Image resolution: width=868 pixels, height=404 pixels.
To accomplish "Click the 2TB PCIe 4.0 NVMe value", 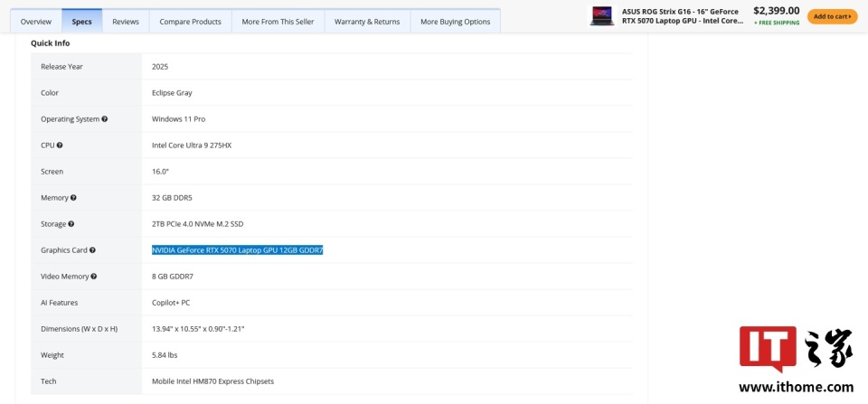I will [198, 224].
